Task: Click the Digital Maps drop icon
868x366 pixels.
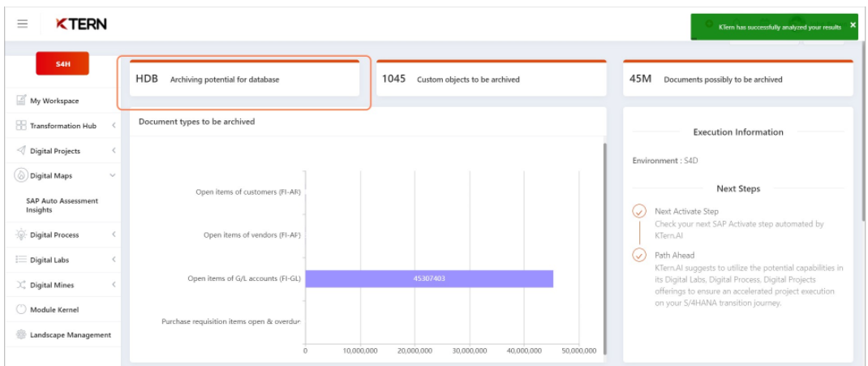Action: (x=21, y=175)
